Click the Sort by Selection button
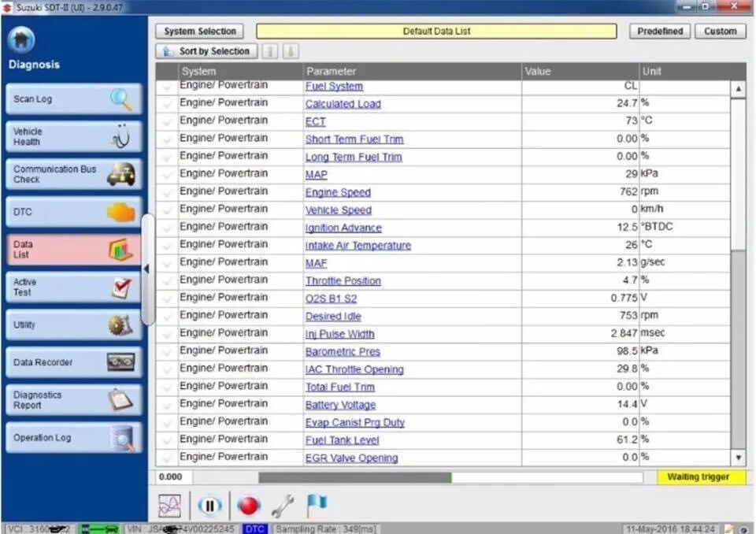The image size is (756, 534). (206, 51)
